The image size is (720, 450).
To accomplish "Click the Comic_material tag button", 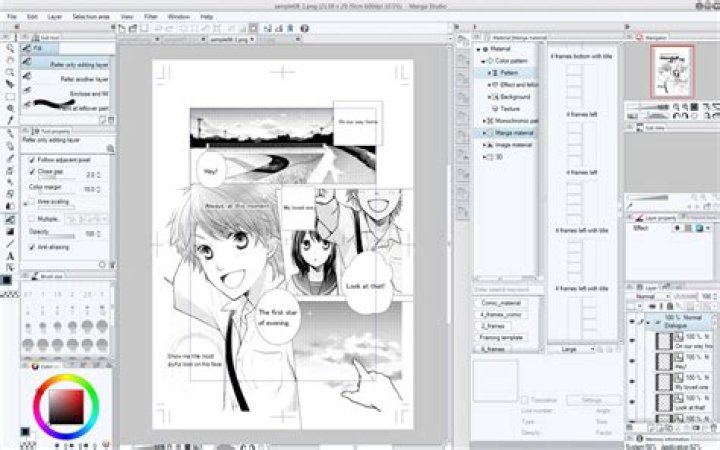I will tap(501, 303).
